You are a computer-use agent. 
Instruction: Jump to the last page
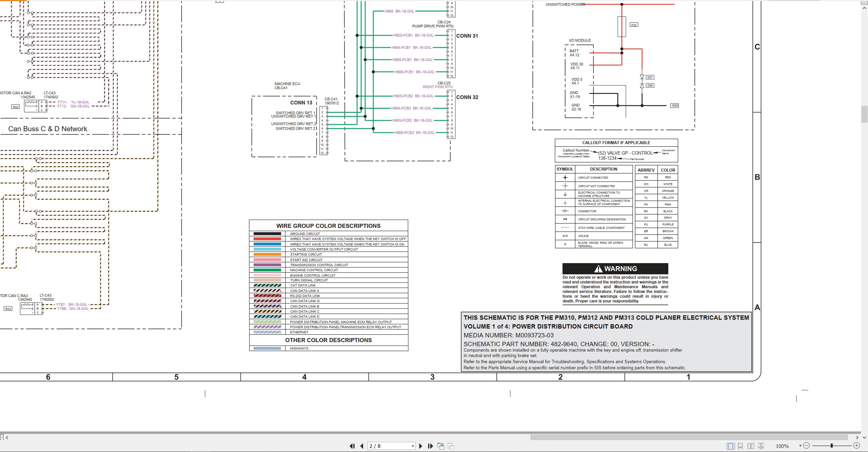click(431, 446)
